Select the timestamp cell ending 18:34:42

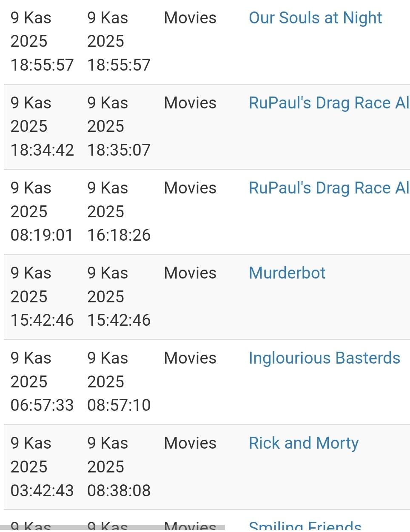(42, 126)
